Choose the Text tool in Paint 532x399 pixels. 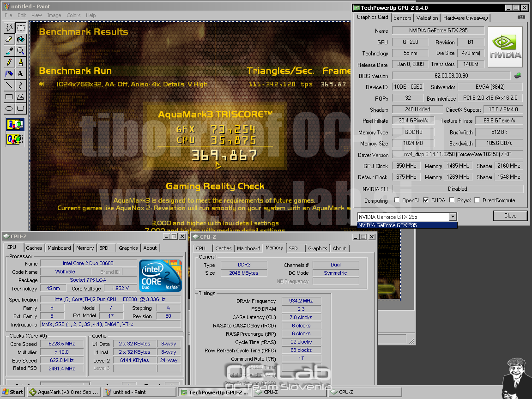tap(21, 74)
